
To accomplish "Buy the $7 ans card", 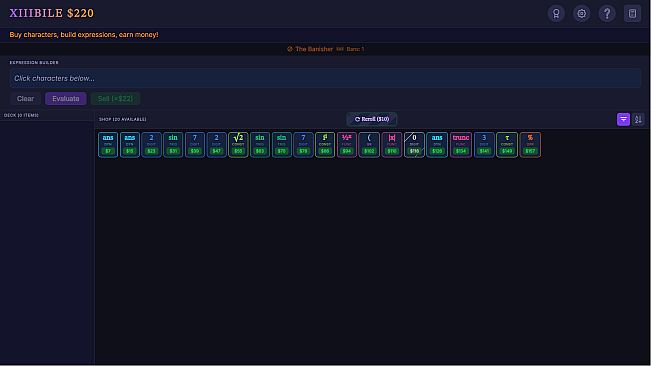I will [x=108, y=144].
